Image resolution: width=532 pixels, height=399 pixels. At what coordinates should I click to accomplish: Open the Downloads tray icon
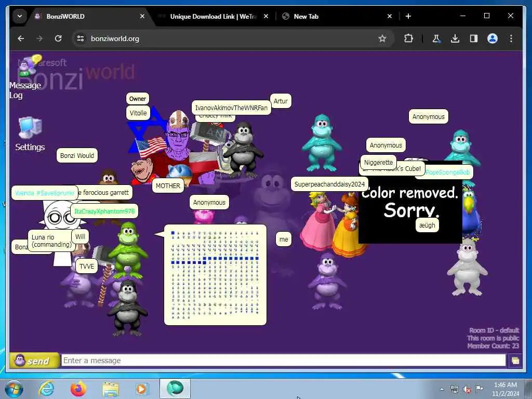pyautogui.click(x=455, y=38)
